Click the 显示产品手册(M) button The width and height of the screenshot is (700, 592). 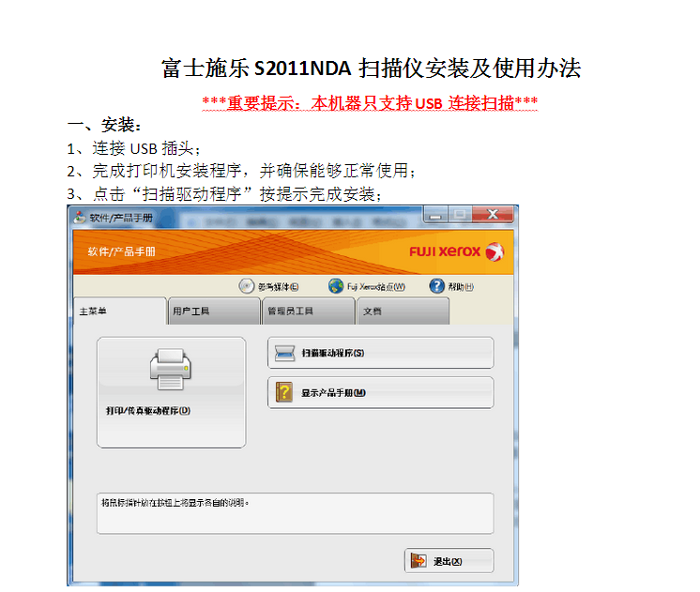click(x=380, y=392)
